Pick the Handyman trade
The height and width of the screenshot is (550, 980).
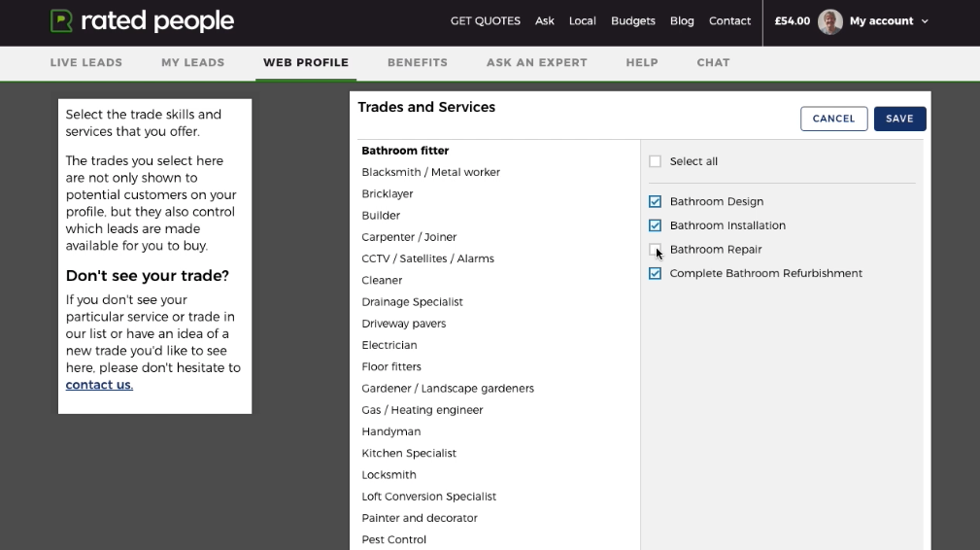point(390,431)
